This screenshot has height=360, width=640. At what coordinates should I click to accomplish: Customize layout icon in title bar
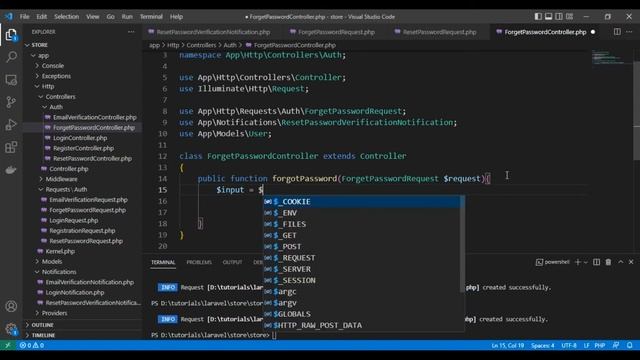coord(569,16)
